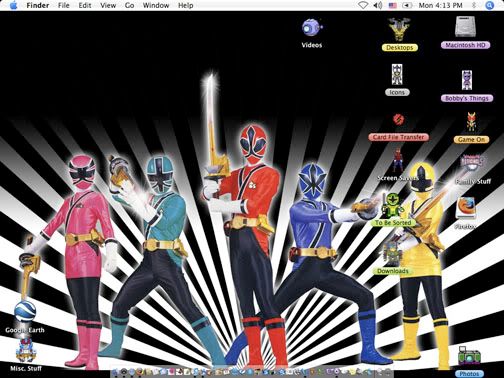Open the Go menu
This screenshot has height=378, width=504.
click(x=129, y=5)
